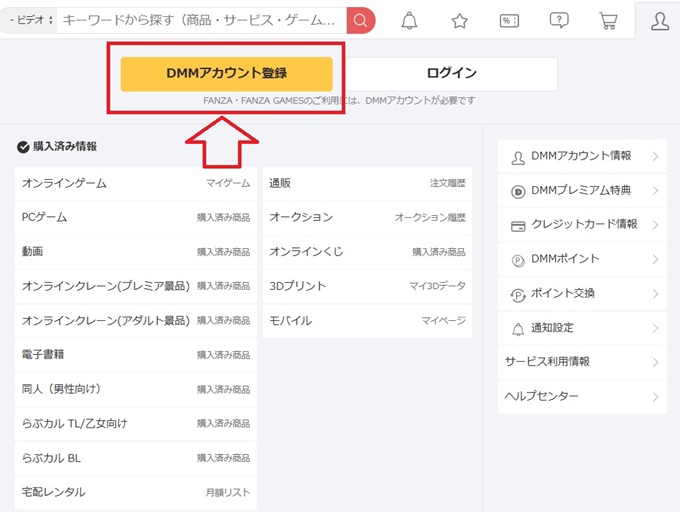Open サービス利用情報 menu entry
This screenshot has height=512, width=680.
[x=582, y=362]
